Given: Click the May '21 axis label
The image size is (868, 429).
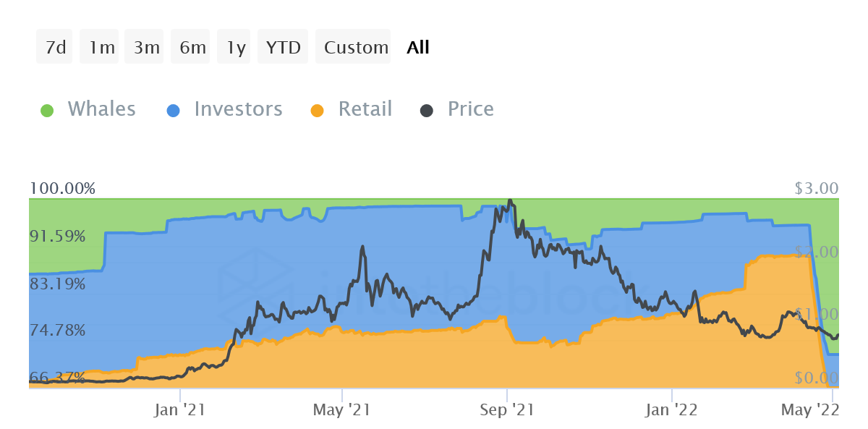Looking at the screenshot, I should [341, 410].
